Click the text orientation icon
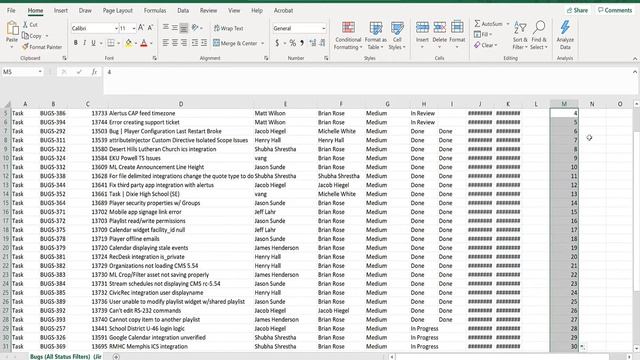Screen dimensions: 640x360 pyautogui.click(x=195, y=28)
